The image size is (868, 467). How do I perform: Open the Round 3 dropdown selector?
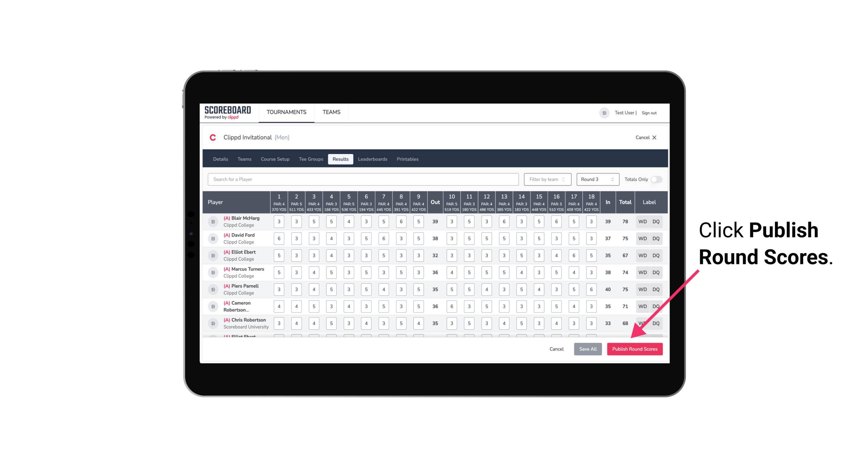(x=597, y=179)
